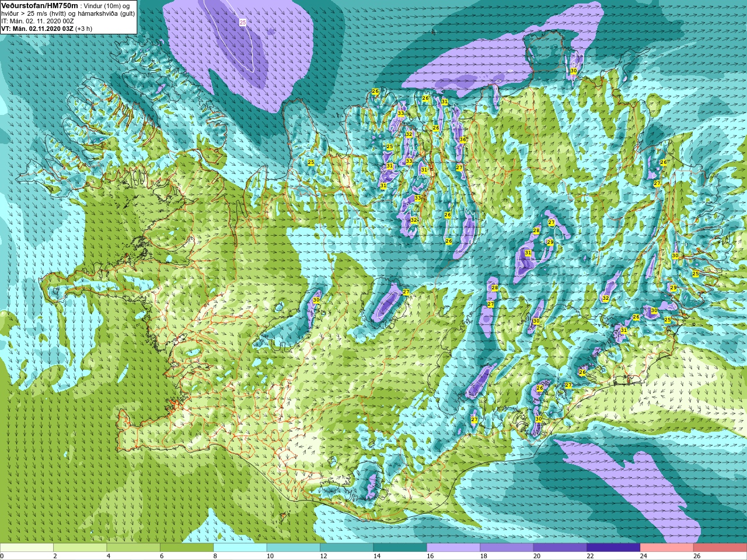This screenshot has width=747, height=560.
Task: Click the 'VT: Mán. 02.11.2020 03Z (+3 h)' line
Action: pyautogui.click(x=46, y=29)
